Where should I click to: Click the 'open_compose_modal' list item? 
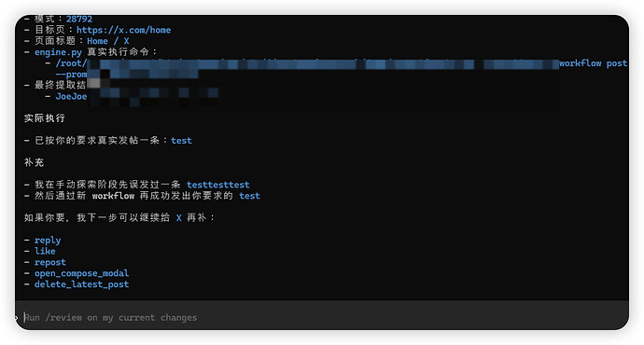(x=82, y=273)
